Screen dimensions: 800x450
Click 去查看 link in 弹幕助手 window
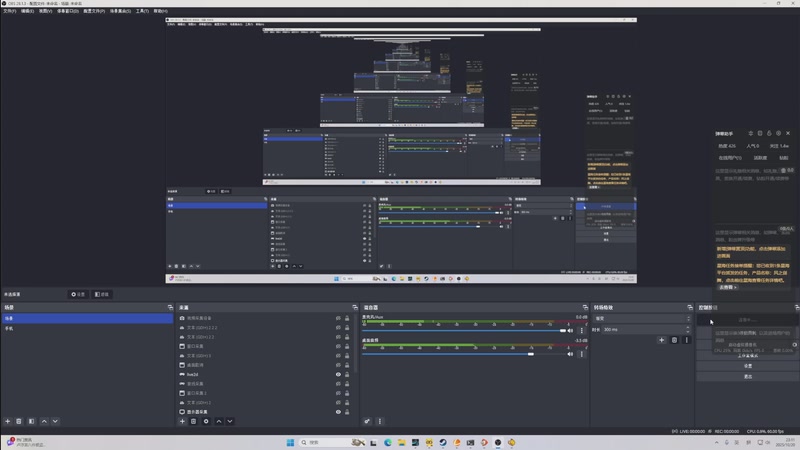727,287
